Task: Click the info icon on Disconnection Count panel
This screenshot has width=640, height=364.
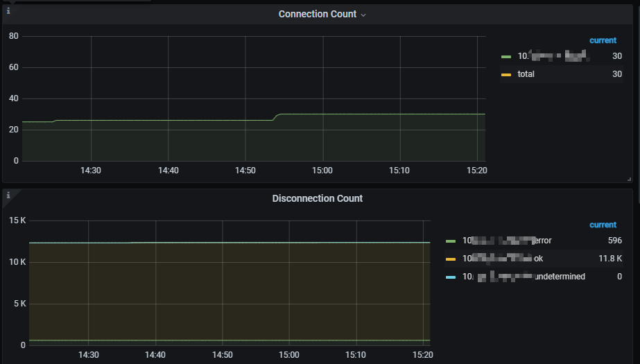Action: point(8,196)
